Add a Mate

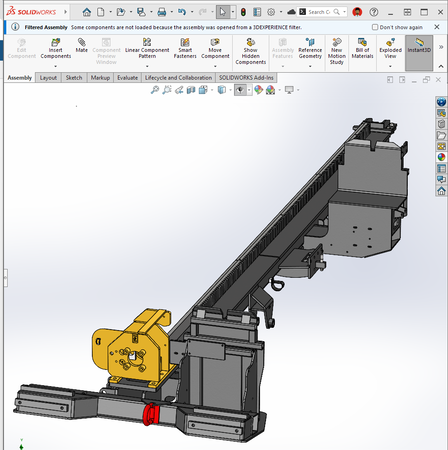[x=82, y=45]
